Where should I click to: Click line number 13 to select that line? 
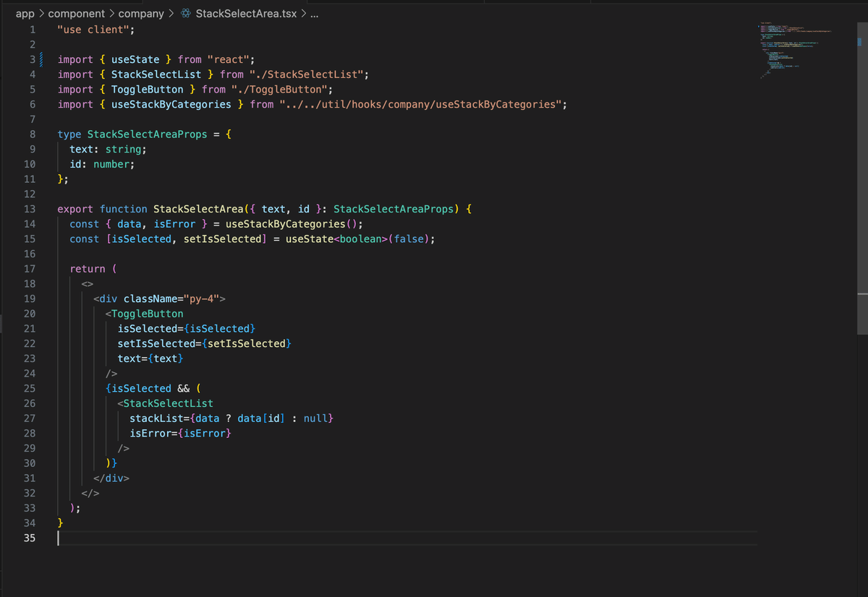(x=29, y=208)
